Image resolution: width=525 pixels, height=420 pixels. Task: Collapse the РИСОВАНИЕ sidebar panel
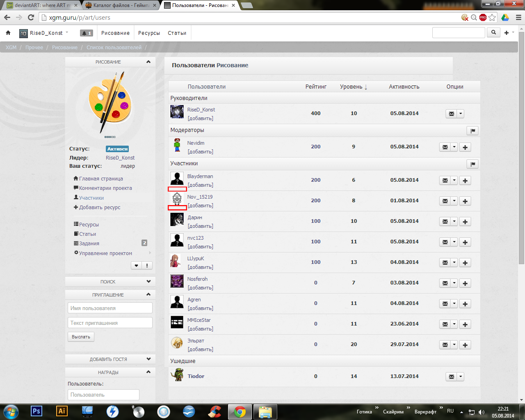tap(148, 62)
